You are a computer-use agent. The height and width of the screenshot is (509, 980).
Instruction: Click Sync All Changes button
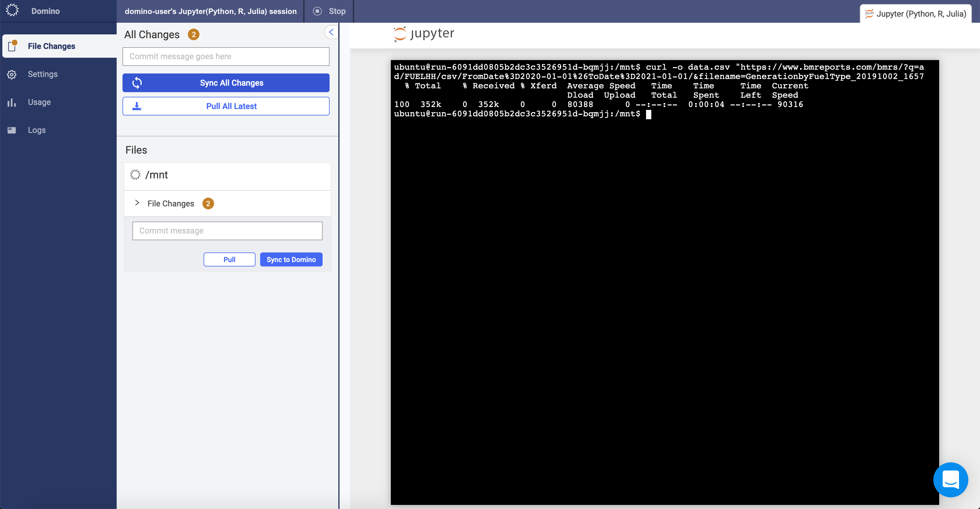click(x=226, y=83)
